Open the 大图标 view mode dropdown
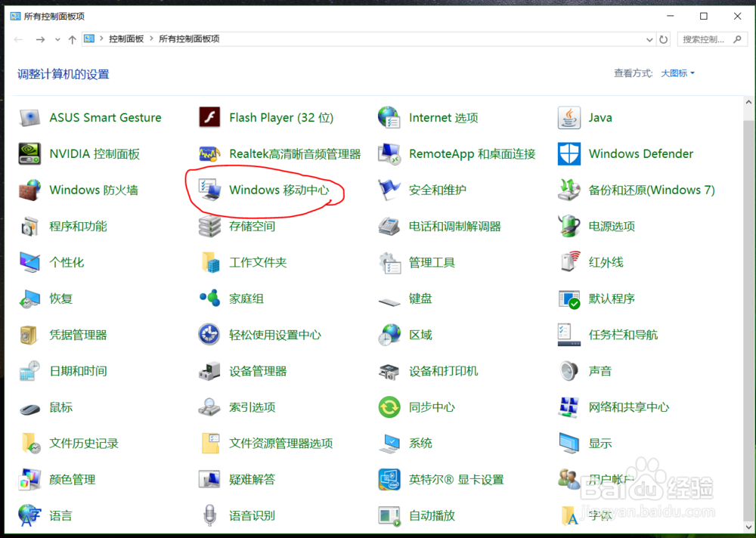 pyautogui.click(x=677, y=73)
